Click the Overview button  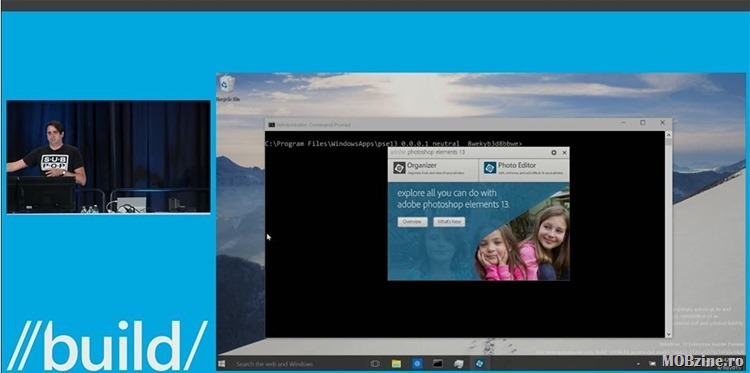tap(412, 222)
